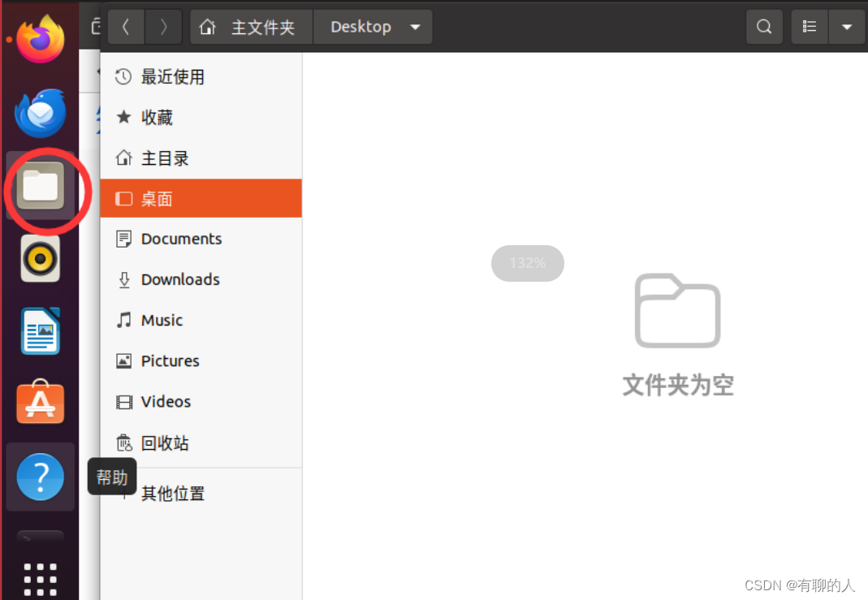Search files with the magnifier button

pos(764,27)
